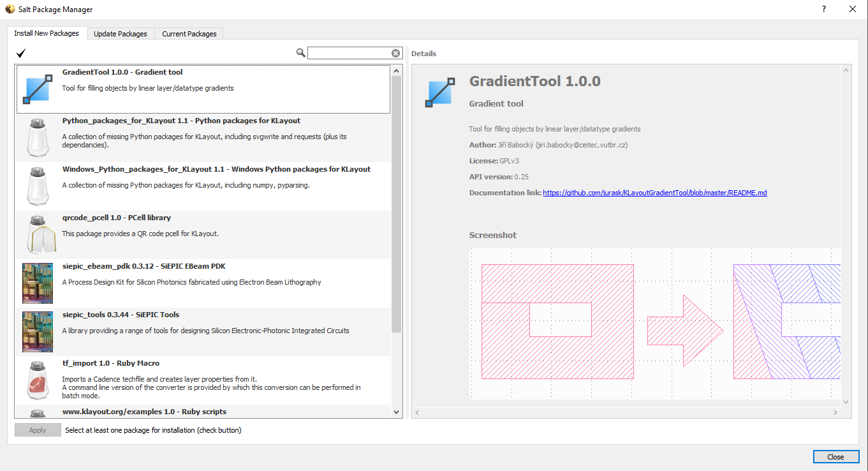This screenshot has width=868, height=471.
Task: Select 'www.klayout.org/examples 1.0 - Ruby scripts' entry
Action: coord(203,412)
